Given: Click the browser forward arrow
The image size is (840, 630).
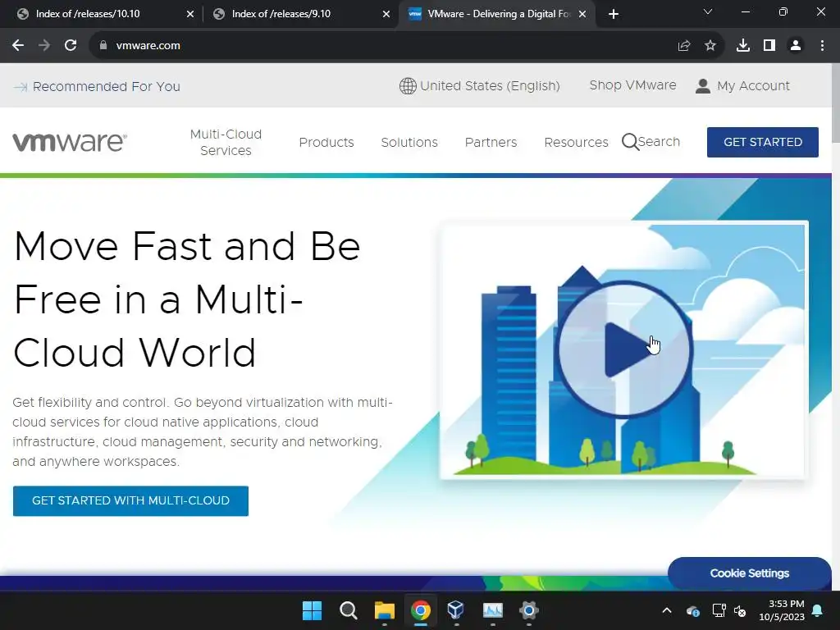Looking at the screenshot, I should click(44, 46).
